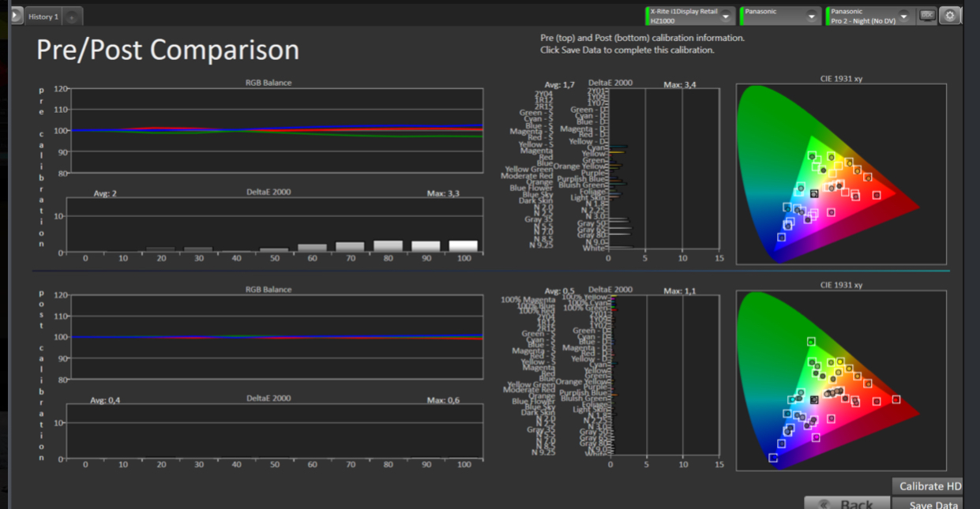980x509 pixels.
Task: Open the settings gear in the top bar
Action: [950, 16]
